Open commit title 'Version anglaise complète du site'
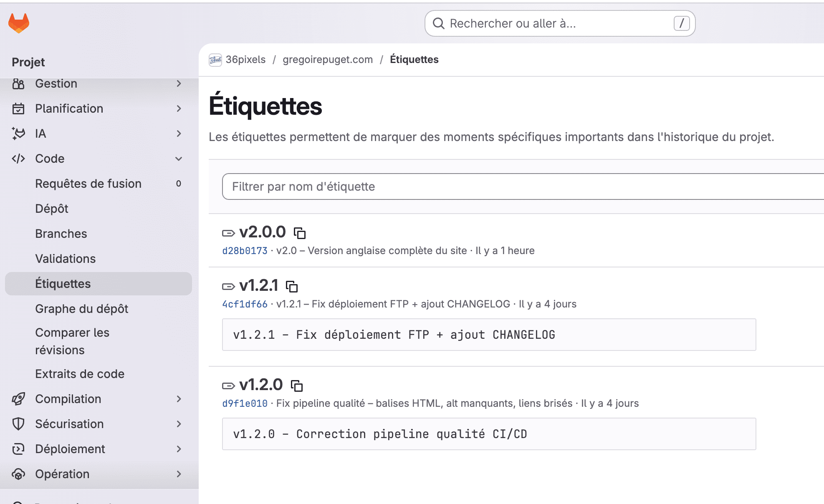This screenshot has width=824, height=504. coord(372,251)
